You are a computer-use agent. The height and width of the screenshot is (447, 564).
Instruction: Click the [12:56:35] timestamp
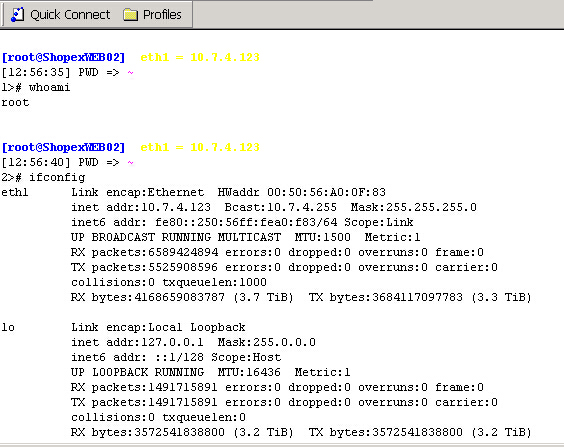(x=36, y=72)
